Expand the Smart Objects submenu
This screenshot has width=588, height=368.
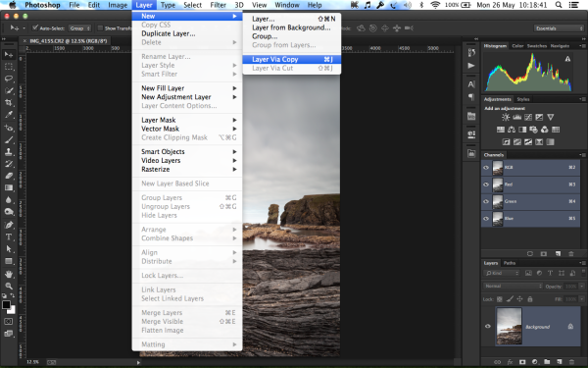tap(187, 152)
